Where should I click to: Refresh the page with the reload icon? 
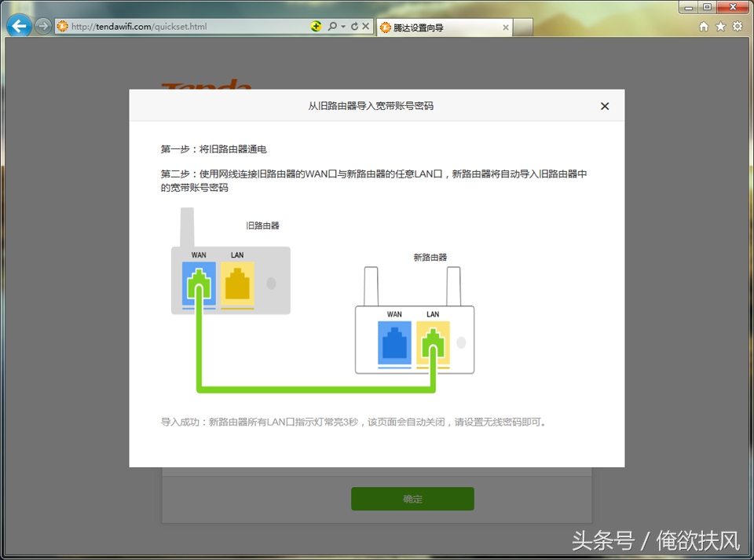pyautogui.click(x=355, y=26)
